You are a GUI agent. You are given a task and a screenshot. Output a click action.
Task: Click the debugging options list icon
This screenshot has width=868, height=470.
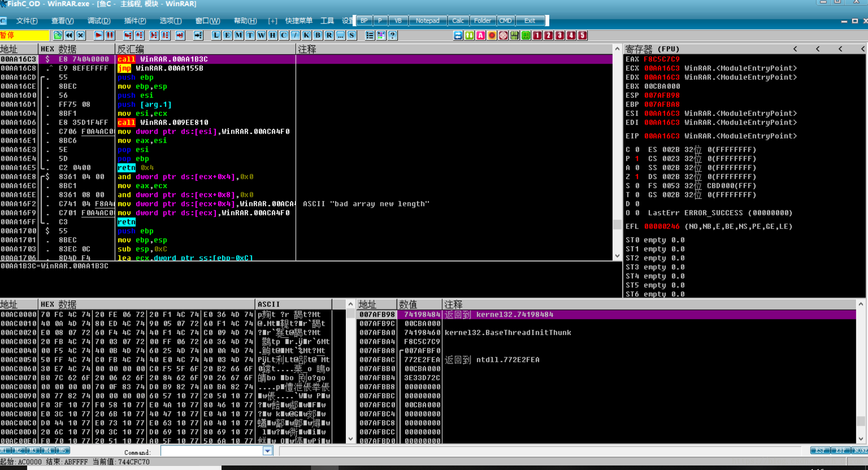point(370,35)
